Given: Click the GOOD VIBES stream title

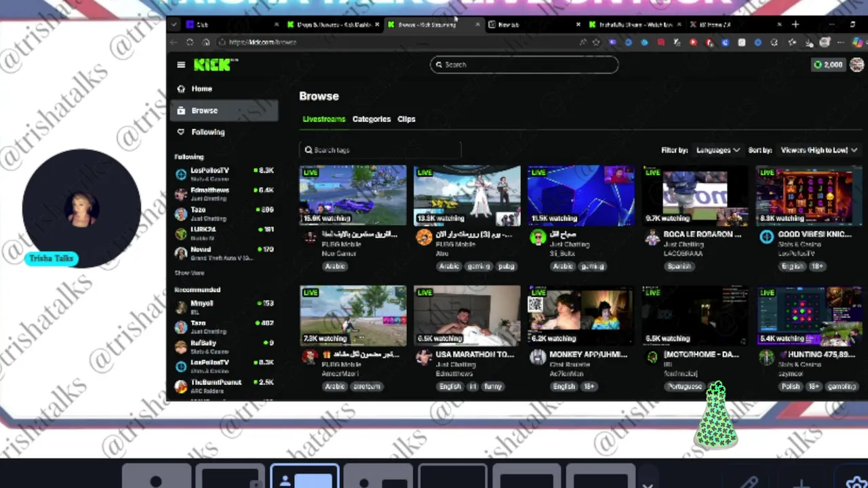Looking at the screenshot, I should coord(814,235).
